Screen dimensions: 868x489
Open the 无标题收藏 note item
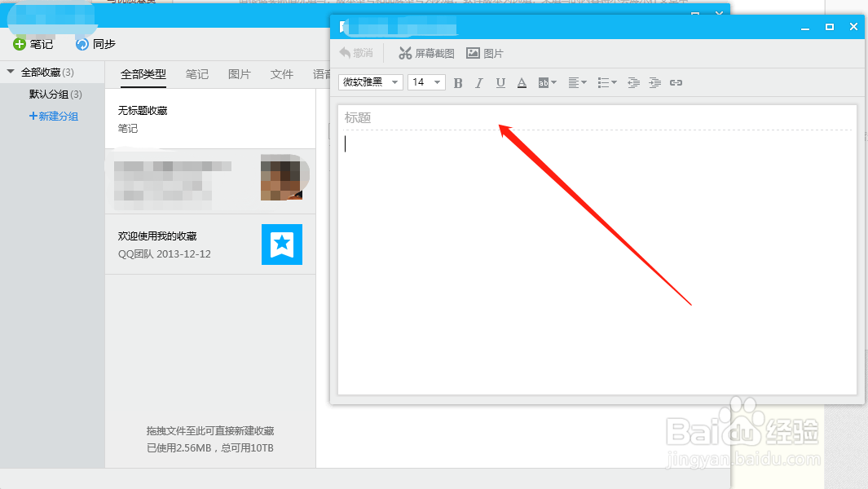coord(210,119)
